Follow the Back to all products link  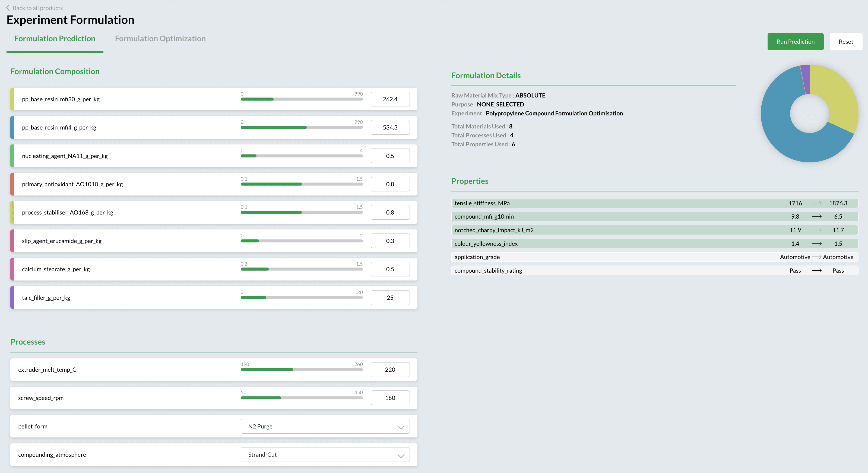pos(37,8)
